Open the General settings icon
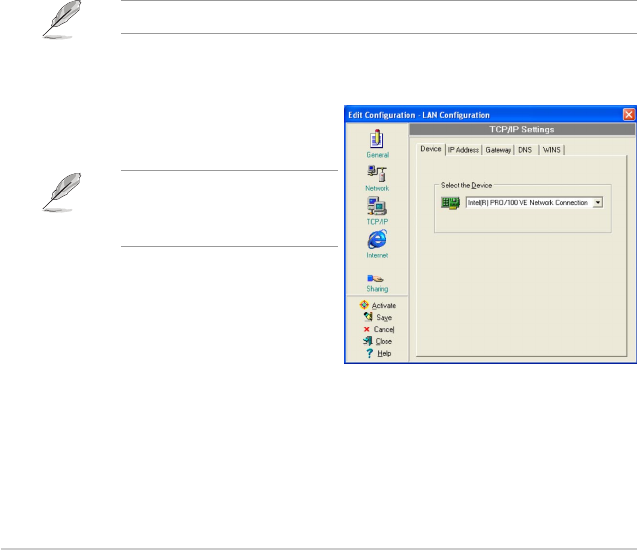The width and height of the screenshot is (637, 550). point(377,139)
